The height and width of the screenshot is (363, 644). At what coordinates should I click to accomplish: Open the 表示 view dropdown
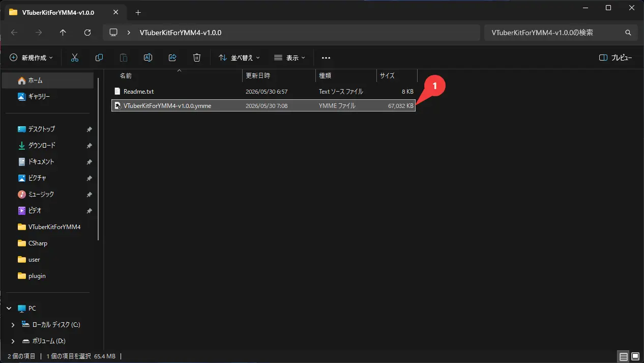tap(289, 58)
